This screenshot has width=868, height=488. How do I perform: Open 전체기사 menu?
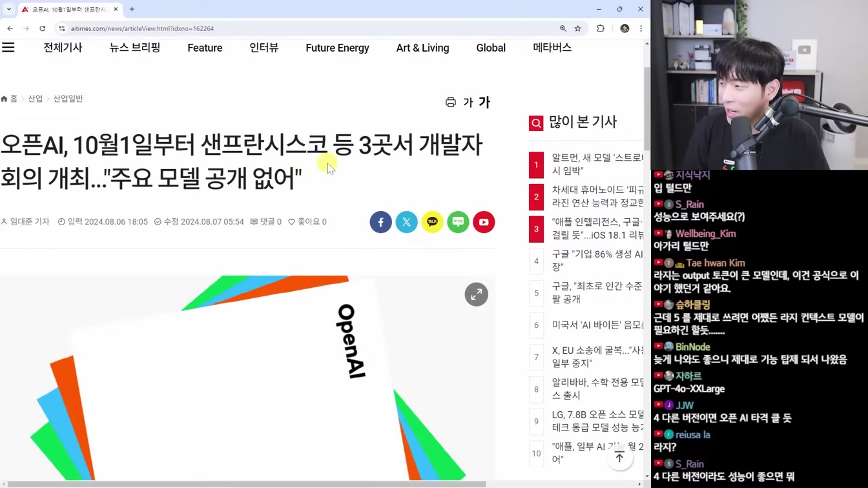tap(63, 48)
